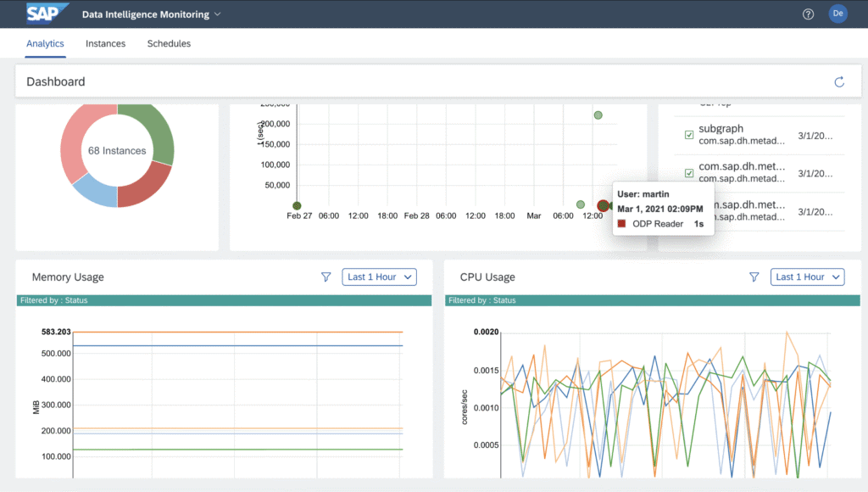Viewport: 868px width, 492px height.
Task: Click the filter icon in Memory Usage
Action: tap(325, 277)
